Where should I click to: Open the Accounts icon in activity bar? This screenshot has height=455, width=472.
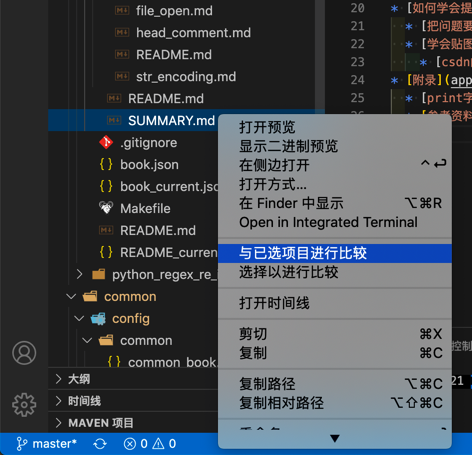[x=24, y=353]
